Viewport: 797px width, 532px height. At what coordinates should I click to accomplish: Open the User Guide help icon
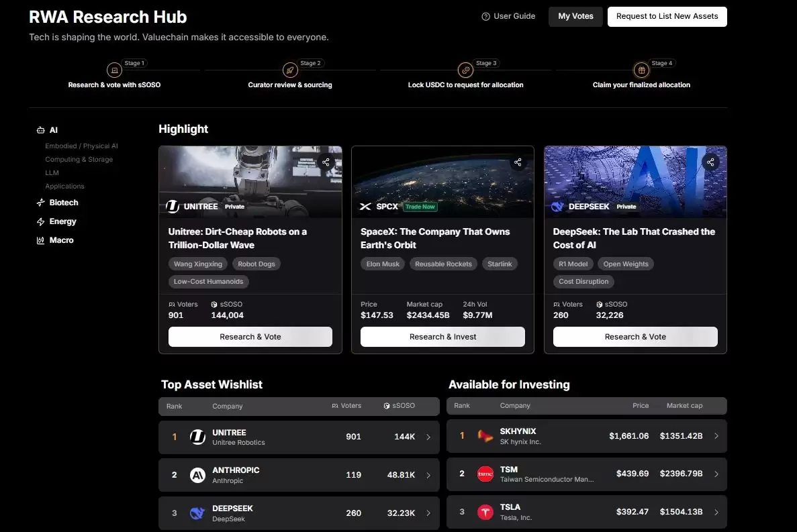(x=485, y=17)
